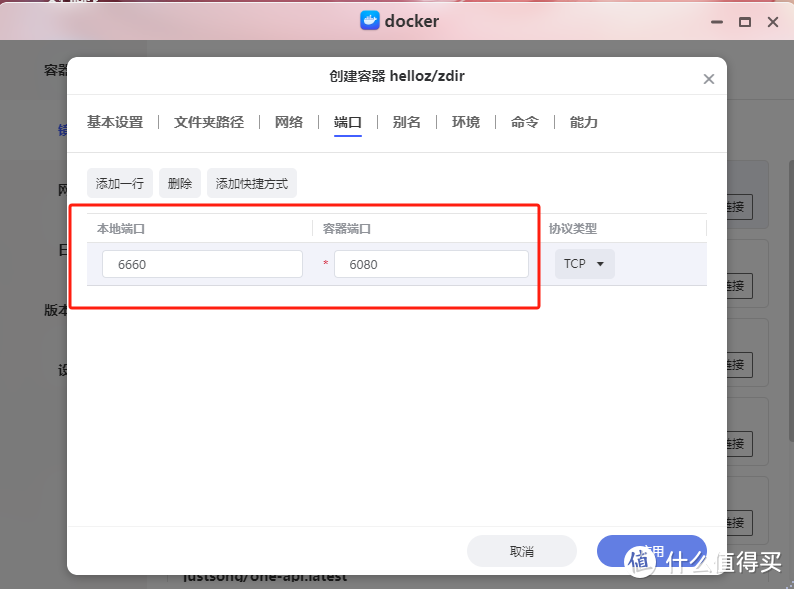This screenshot has height=589, width=794.
Task: Click the 协议类型 column header
Action: pos(573,228)
